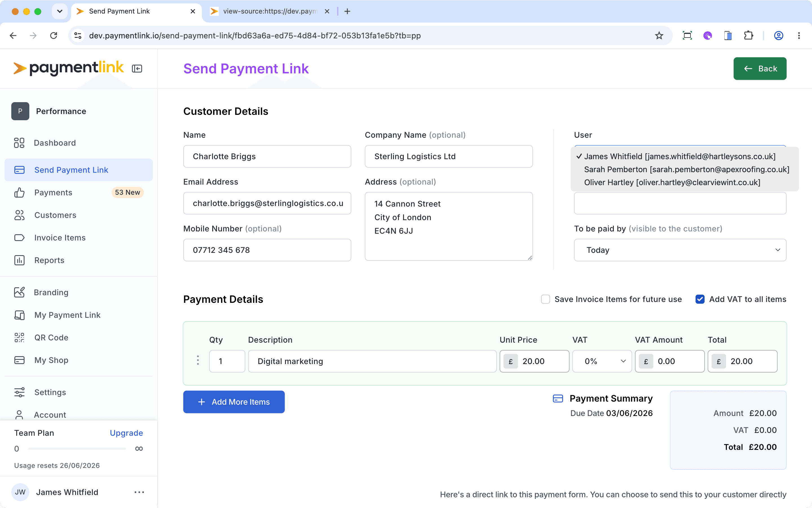
Task: Click the Dashboard grid icon
Action: point(19,143)
